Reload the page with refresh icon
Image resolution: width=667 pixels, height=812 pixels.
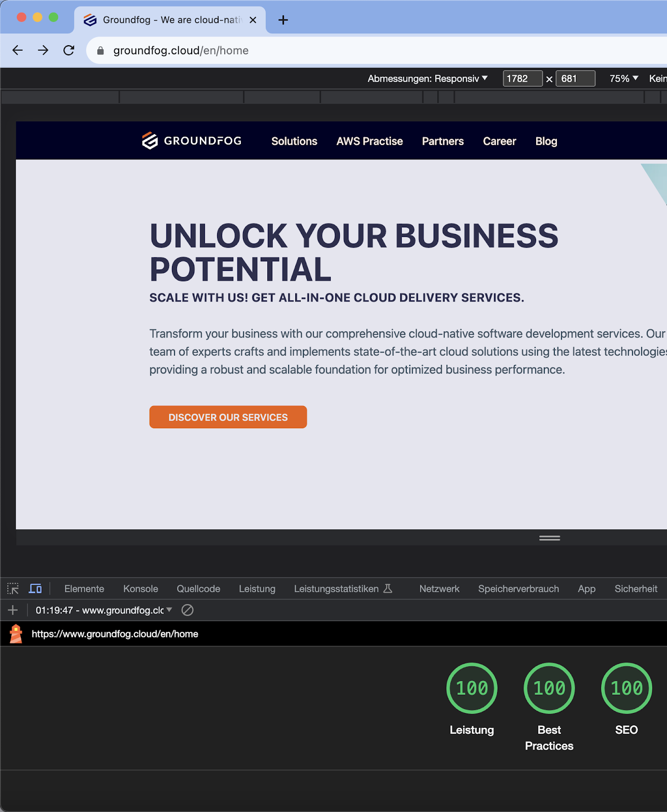69,50
